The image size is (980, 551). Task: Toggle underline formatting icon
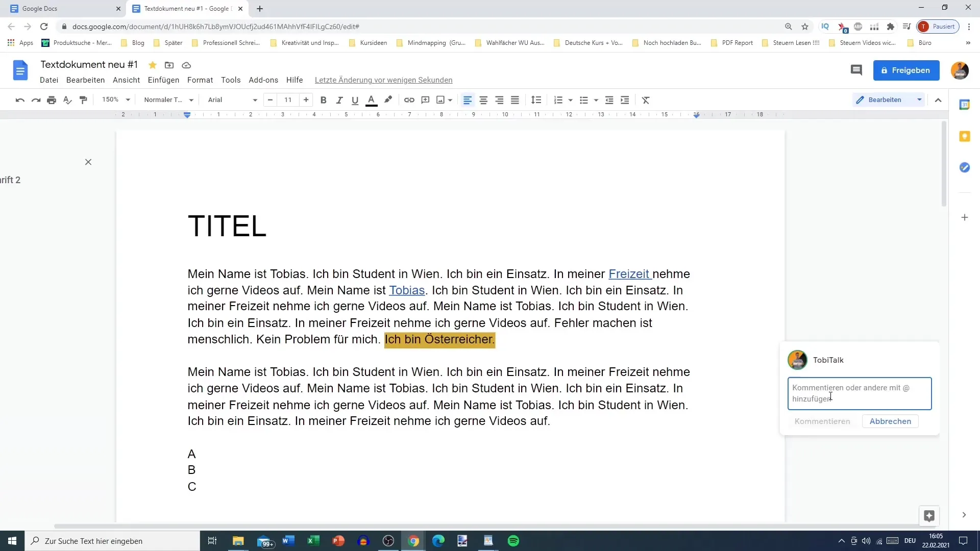click(x=355, y=99)
